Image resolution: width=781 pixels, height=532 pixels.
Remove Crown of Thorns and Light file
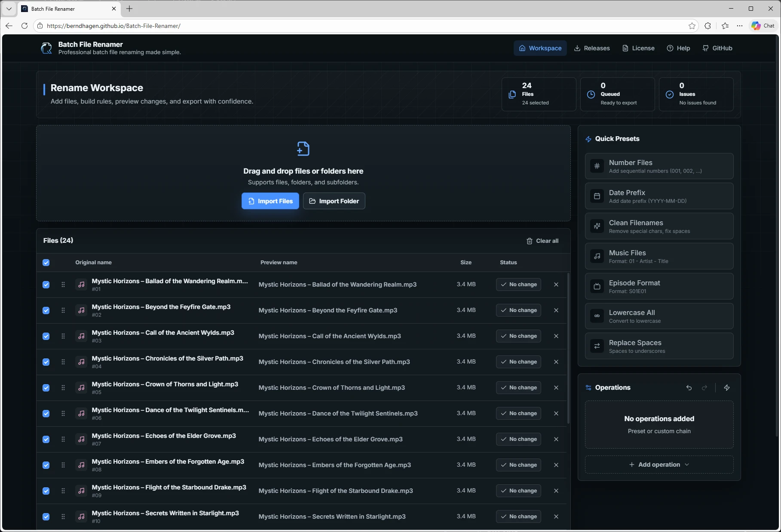tap(556, 388)
